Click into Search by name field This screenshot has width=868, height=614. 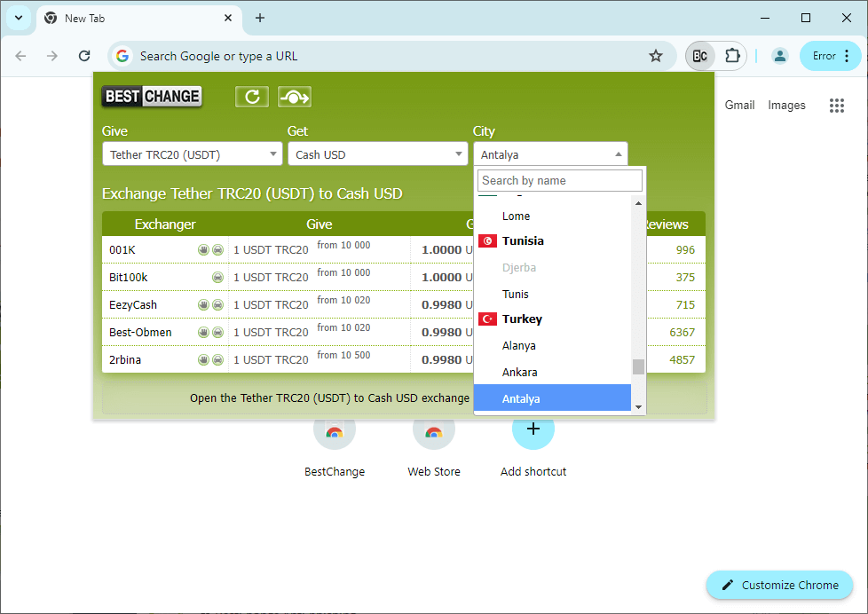tap(560, 180)
